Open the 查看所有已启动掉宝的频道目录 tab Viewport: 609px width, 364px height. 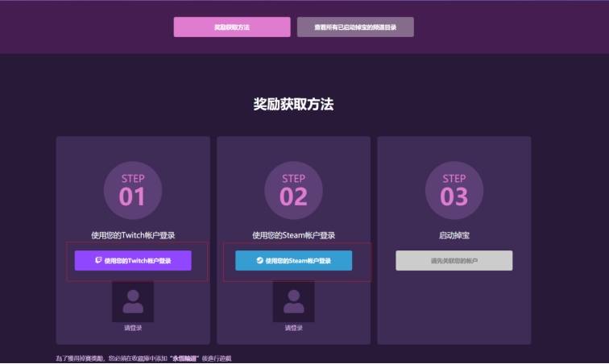click(355, 27)
